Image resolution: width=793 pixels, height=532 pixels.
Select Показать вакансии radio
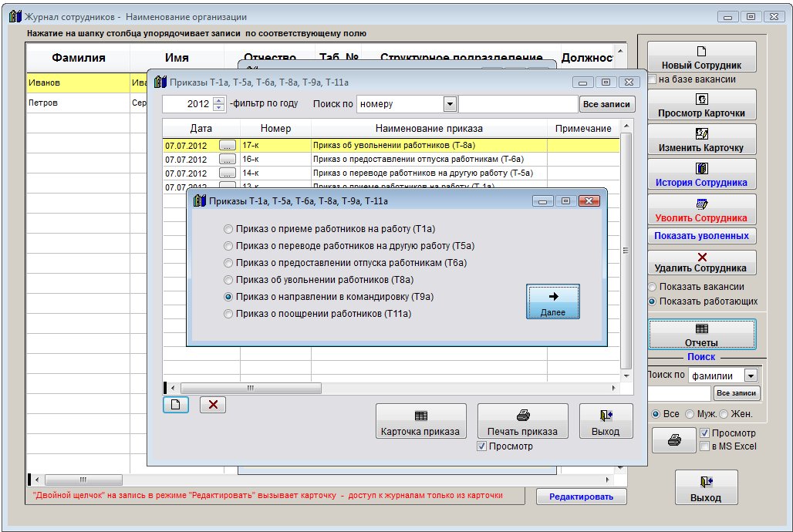(x=653, y=288)
